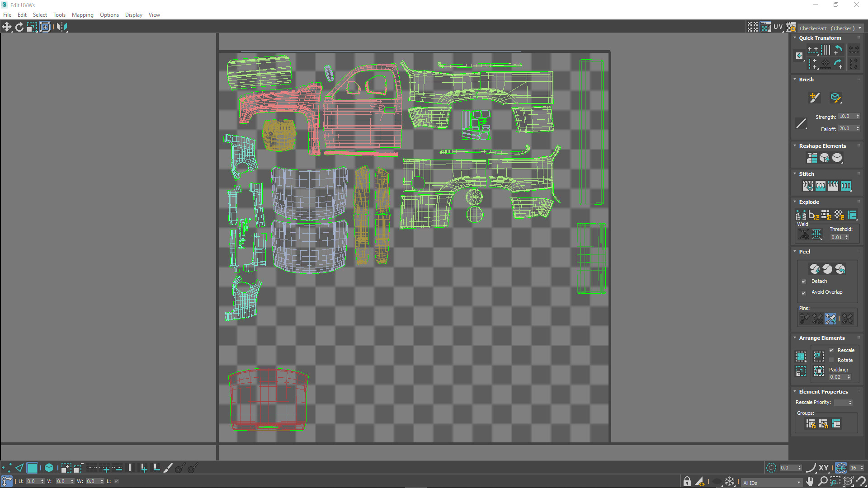868x488 pixels.
Task: Click the Straighten Selection reshape icon
Action: (x=812, y=158)
